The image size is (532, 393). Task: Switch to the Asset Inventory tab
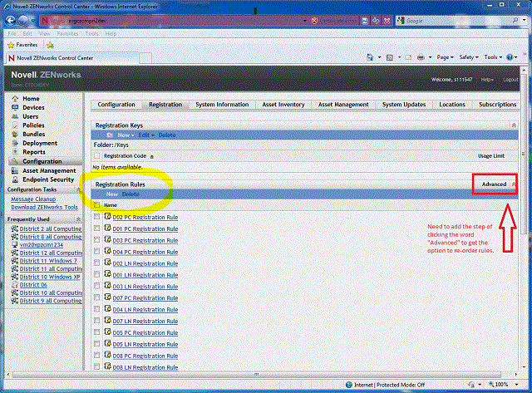point(283,105)
